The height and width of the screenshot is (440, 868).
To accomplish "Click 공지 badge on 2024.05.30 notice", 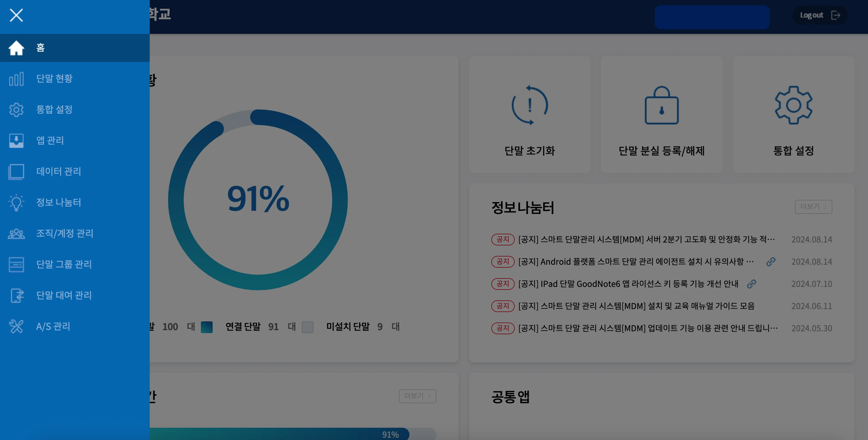I will tap(503, 328).
